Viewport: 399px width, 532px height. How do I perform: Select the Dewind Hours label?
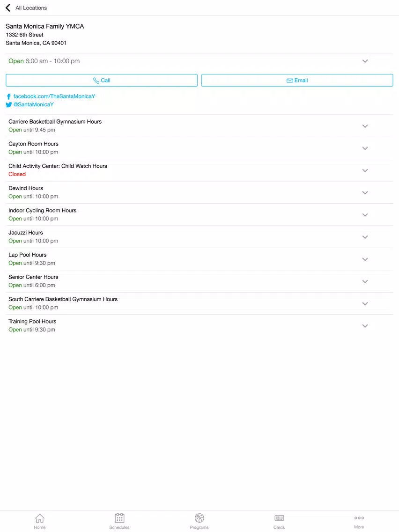pos(26,188)
